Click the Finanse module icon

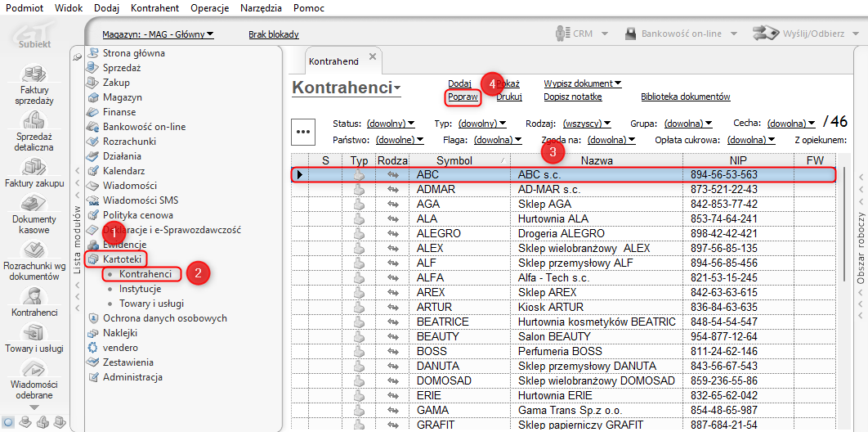pyautogui.click(x=93, y=112)
